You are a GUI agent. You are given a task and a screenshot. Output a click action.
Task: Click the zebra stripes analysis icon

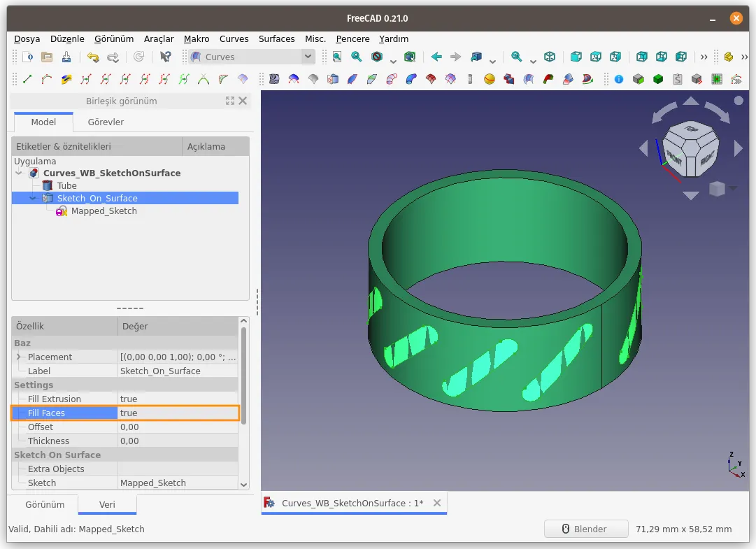[274, 79]
